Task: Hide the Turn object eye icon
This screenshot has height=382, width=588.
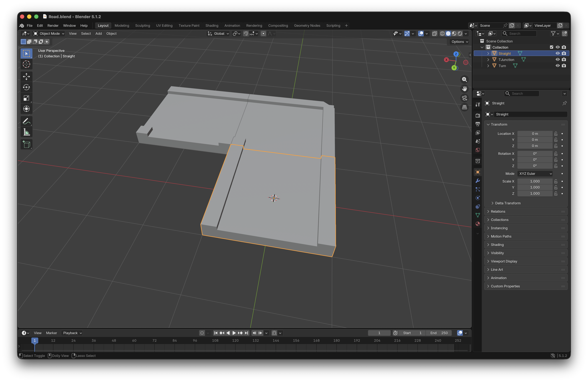Action: click(x=558, y=66)
